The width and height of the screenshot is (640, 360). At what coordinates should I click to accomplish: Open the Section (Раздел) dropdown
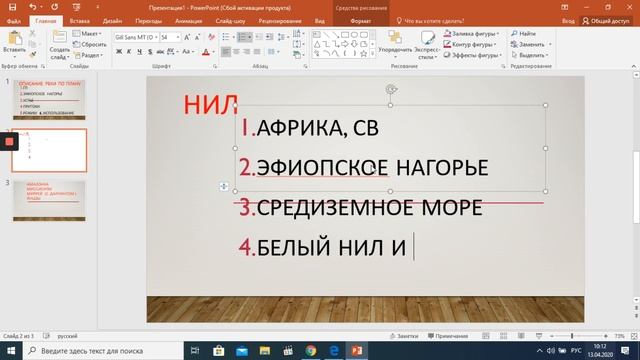click(x=89, y=55)
